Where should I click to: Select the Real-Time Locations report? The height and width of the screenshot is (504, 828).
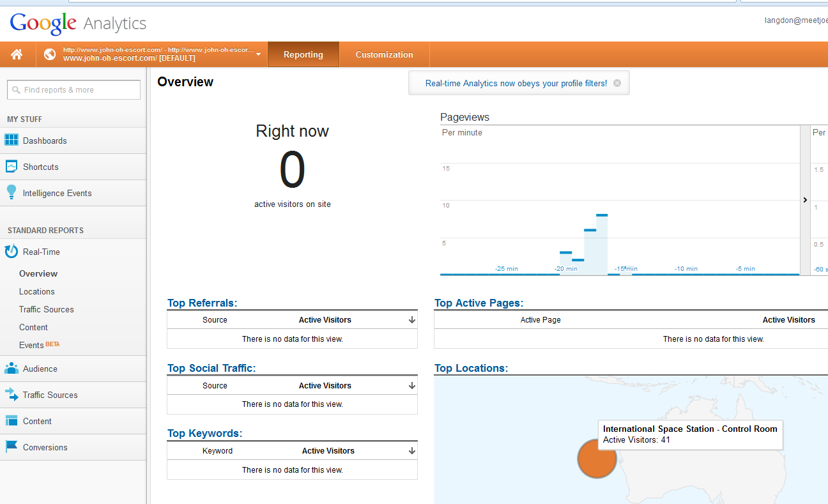click(x=37, y=291)
